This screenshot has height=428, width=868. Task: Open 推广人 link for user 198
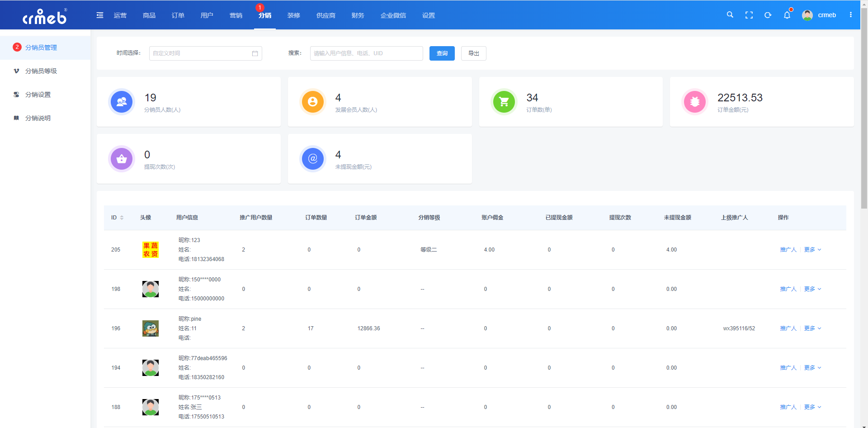788,289
